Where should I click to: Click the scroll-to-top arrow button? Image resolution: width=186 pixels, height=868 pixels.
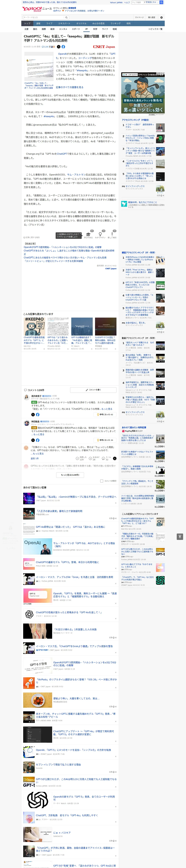(x=180, y=536)
